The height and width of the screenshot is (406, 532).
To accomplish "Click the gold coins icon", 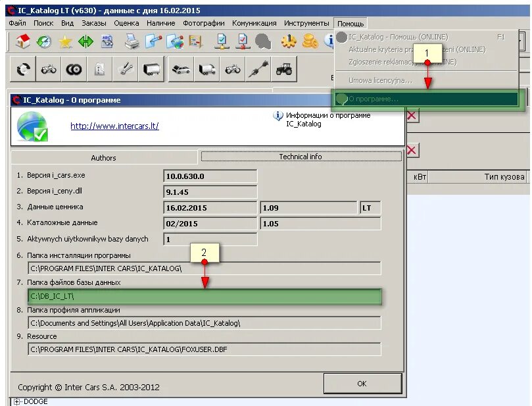I will point(310,41).
